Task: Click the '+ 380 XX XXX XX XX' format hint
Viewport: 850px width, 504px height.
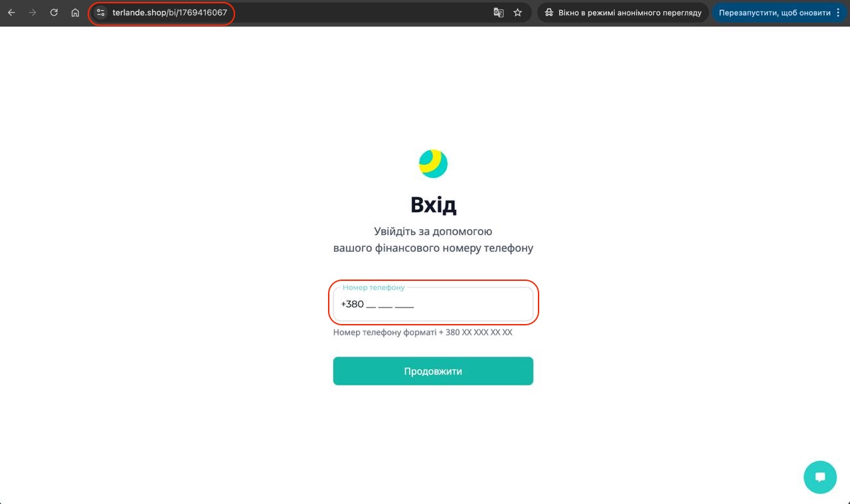Action: pos(475,332)
